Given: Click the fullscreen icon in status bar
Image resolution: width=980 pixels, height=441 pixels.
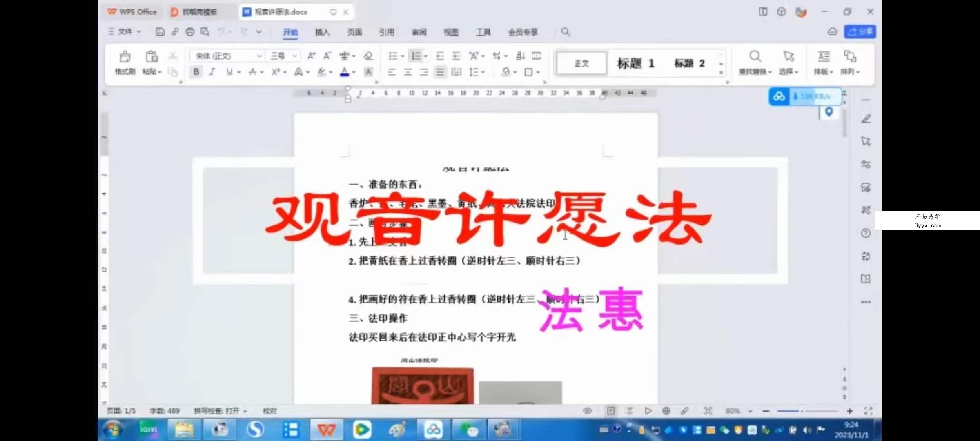Looking at the screenshot, I should 869,411.
